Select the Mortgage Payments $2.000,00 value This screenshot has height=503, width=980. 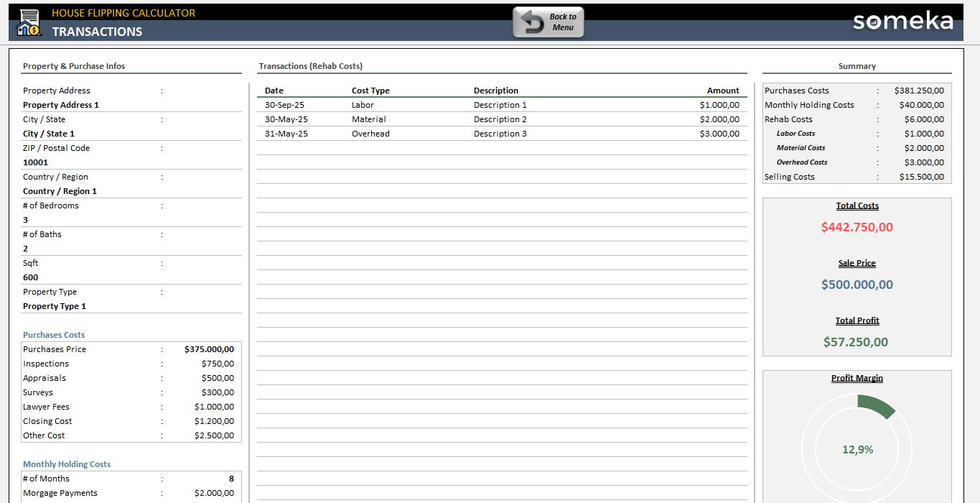[x=214, y=493]
